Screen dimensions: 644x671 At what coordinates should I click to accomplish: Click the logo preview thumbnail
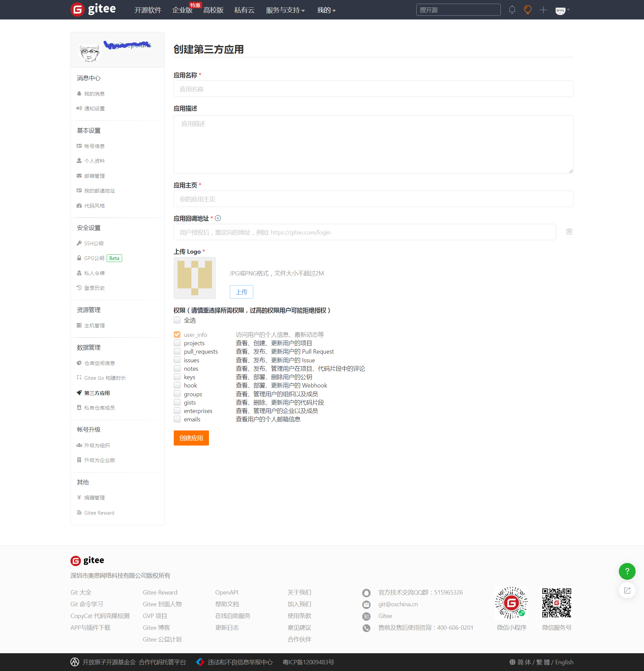click(195, 278)
